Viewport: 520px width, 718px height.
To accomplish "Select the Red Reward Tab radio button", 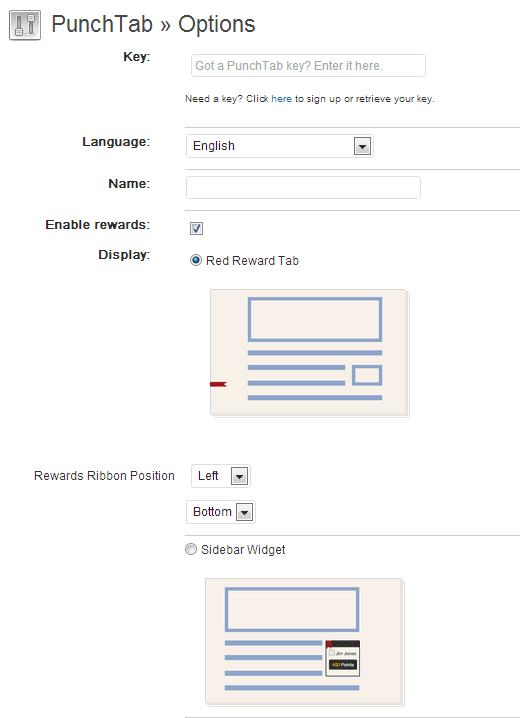I will click(196, 260).
